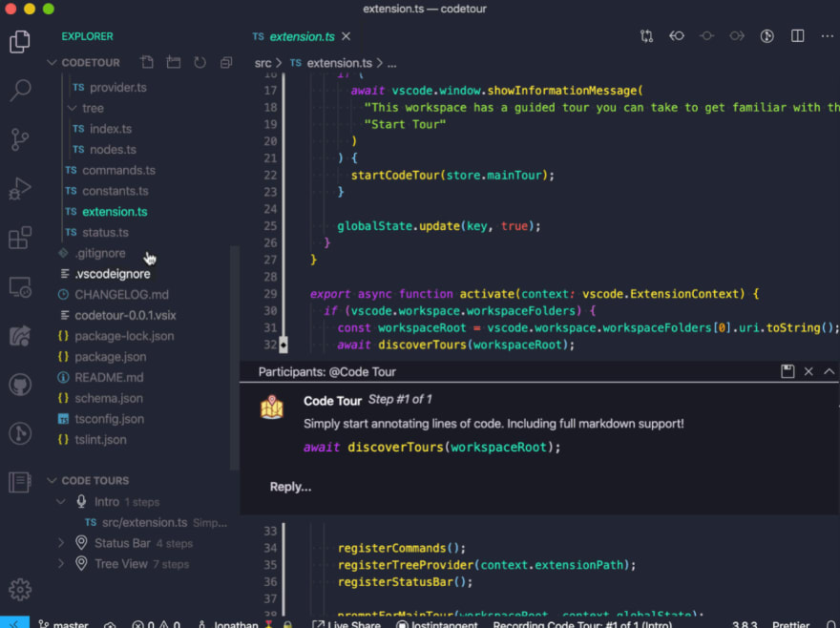Open the Run and Debug view icon
Image resolution: width=840 pixels, height=628 pixels.
tap(20, 189)
